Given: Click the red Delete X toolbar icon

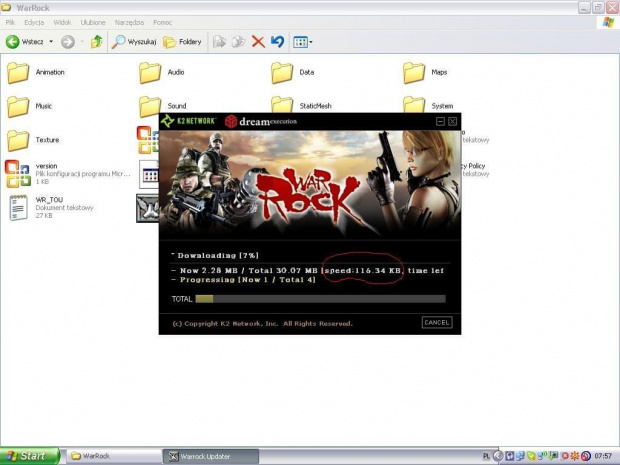Looking at the screenshot, I should (x=258, y=42).
